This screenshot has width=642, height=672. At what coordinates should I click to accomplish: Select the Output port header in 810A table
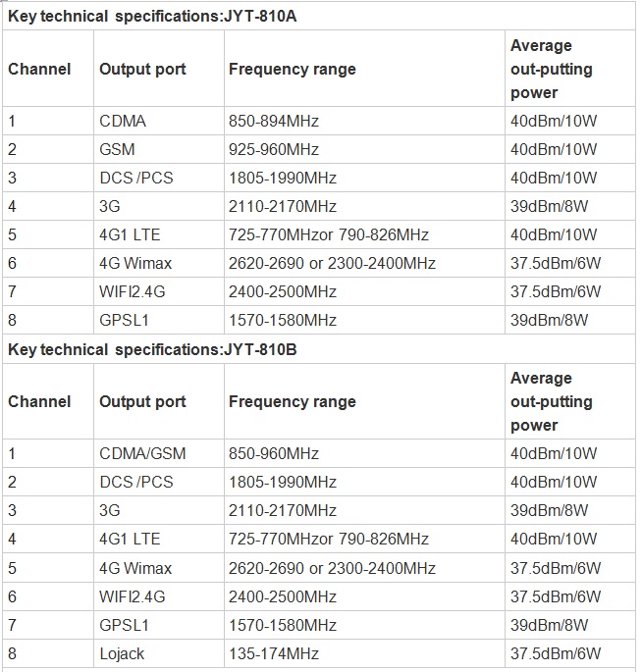[x=142, y=69]
